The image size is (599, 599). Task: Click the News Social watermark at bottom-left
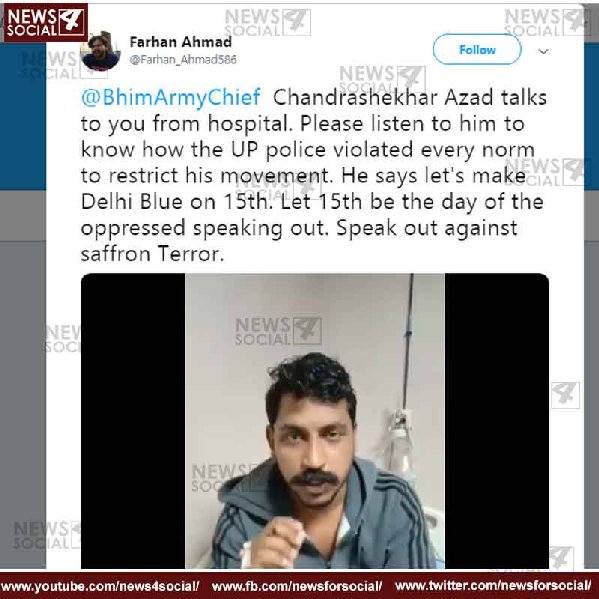[x=46, y=535]
